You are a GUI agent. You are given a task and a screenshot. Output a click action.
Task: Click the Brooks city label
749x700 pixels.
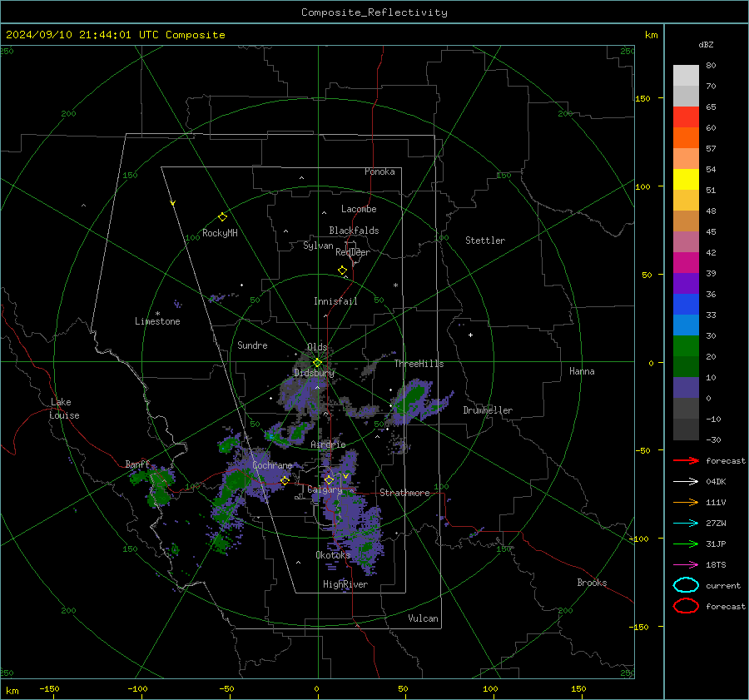pyautogui.click(x=592, y=583)
